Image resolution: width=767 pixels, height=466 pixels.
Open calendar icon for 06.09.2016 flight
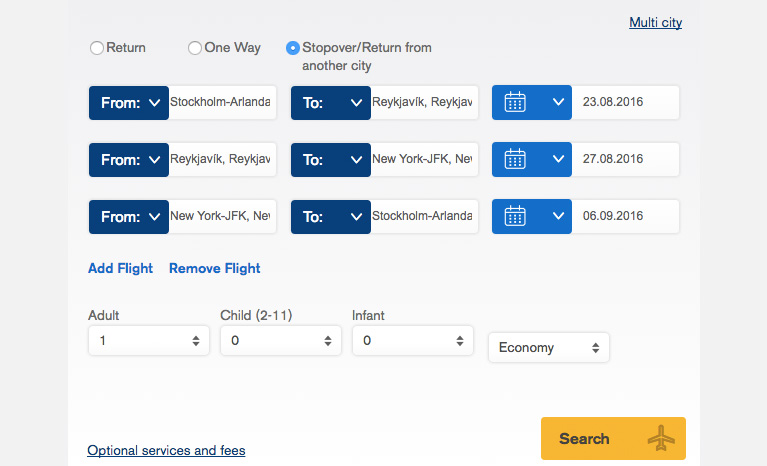click(515, 216)
